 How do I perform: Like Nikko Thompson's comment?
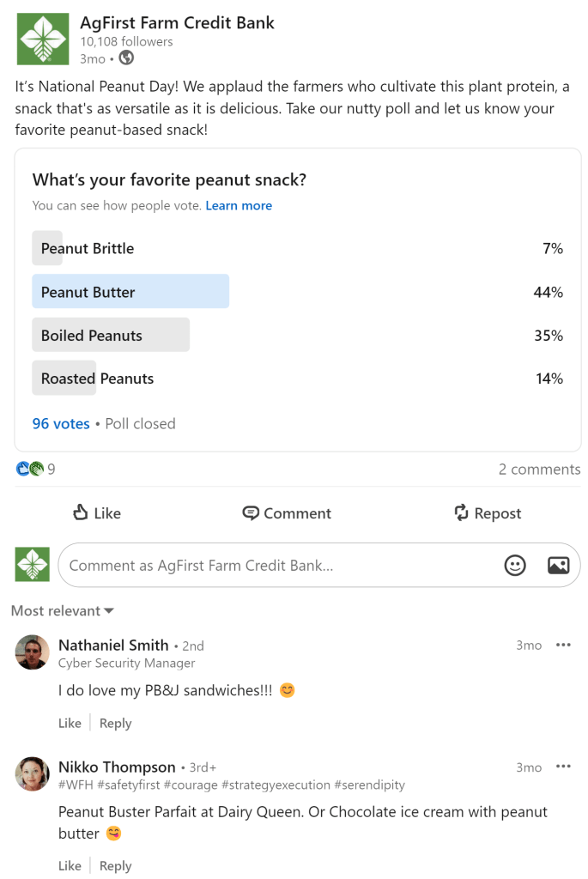[70, 865]
